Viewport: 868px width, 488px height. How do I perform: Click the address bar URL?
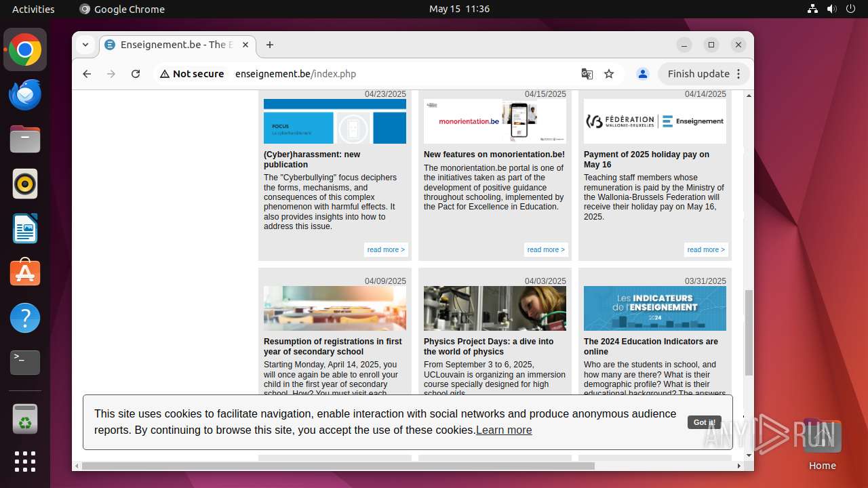[x=296, y=74]
